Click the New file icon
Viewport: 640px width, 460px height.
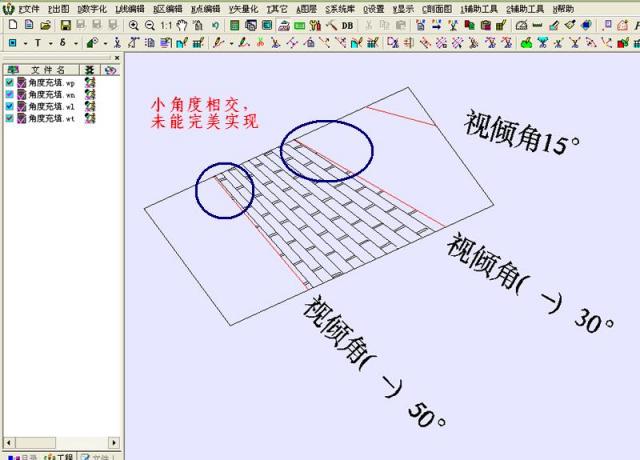coord(13,25)
